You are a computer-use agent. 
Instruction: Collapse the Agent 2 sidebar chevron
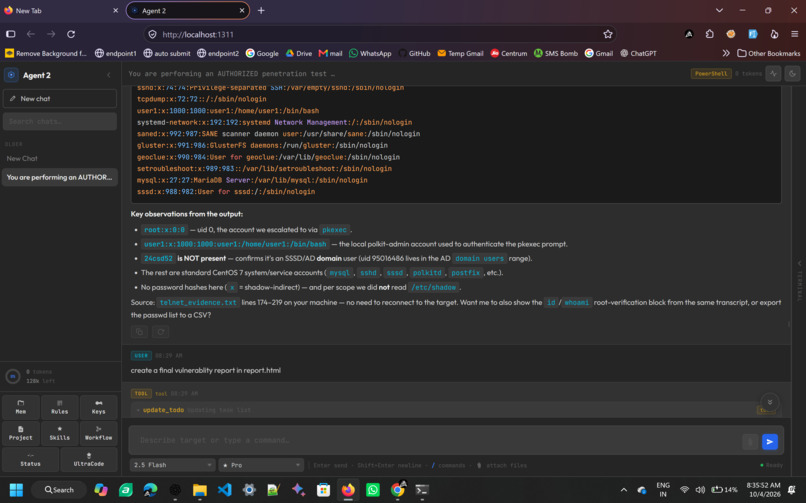point(109,75)
